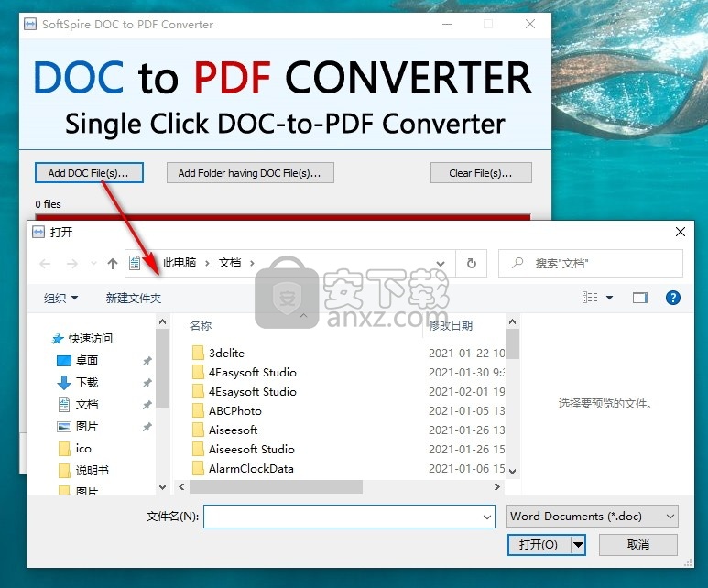Select the 说明书 folder in navigation pane

[x=83, y=471]
